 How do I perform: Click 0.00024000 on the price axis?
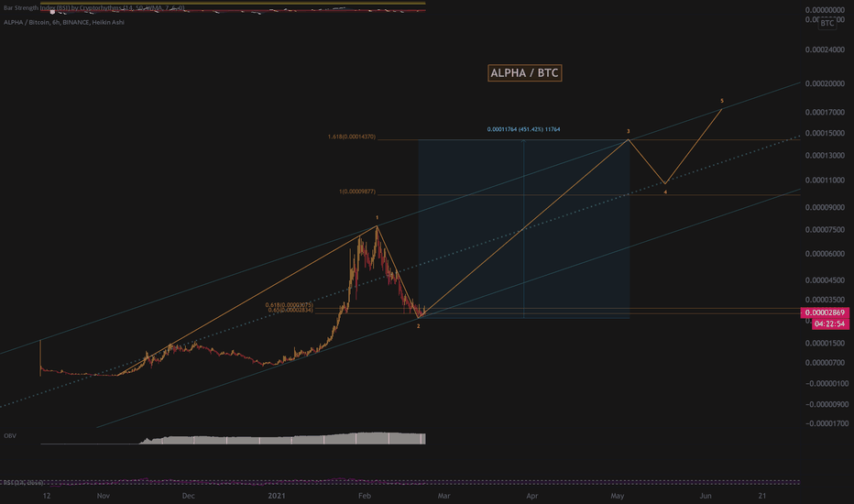tap(825, 49)
